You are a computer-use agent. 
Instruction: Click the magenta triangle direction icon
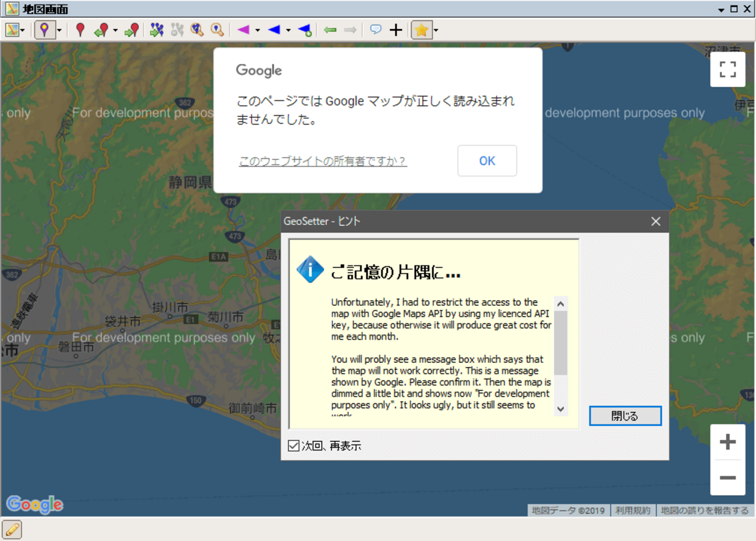(244, 30)
